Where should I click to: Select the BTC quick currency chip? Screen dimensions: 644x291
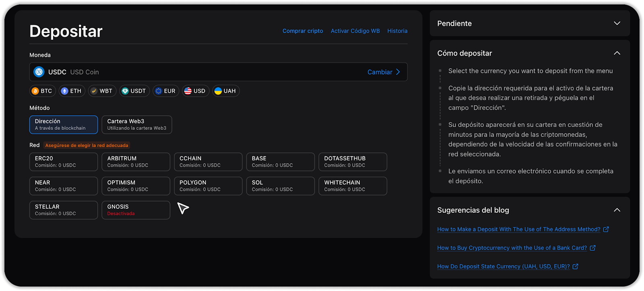pos(42,91)
